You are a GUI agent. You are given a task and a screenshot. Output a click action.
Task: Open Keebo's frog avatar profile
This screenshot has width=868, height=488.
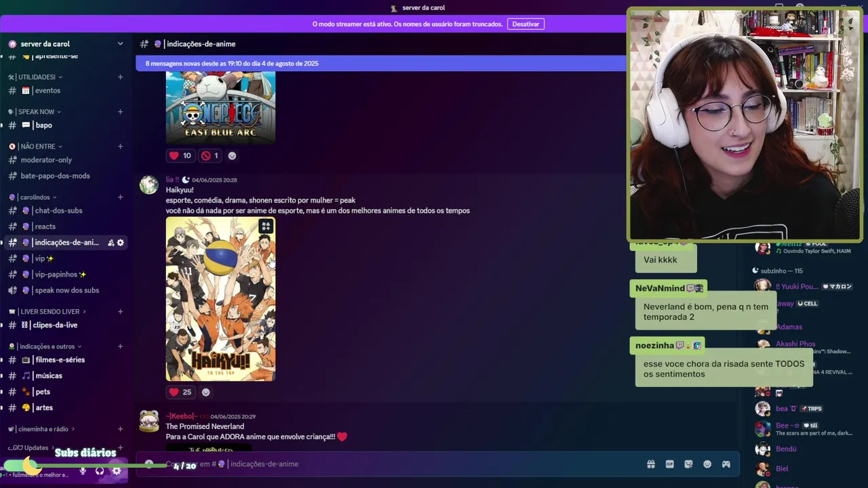click(x=149, y=421)
